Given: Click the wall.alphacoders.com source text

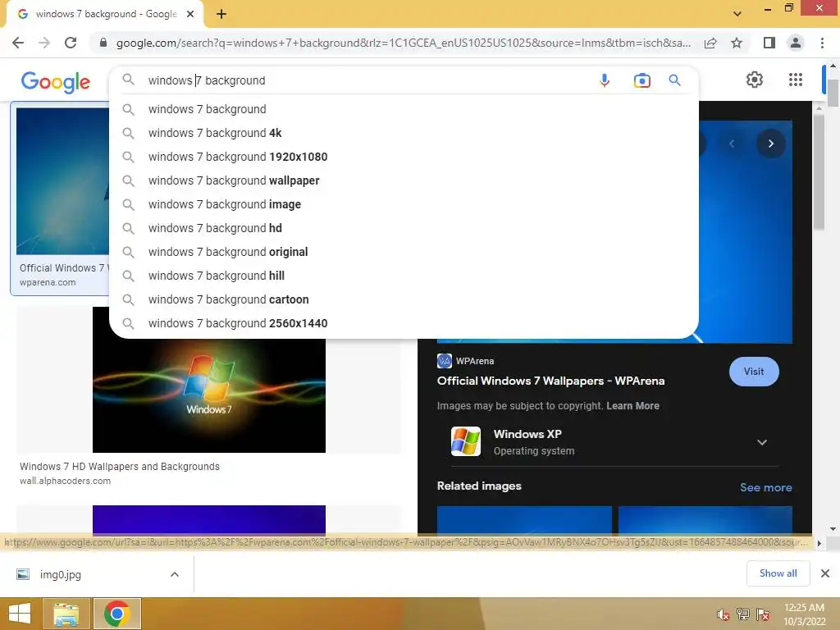Looking at the screenshot, I should click(x=66, y=481).
